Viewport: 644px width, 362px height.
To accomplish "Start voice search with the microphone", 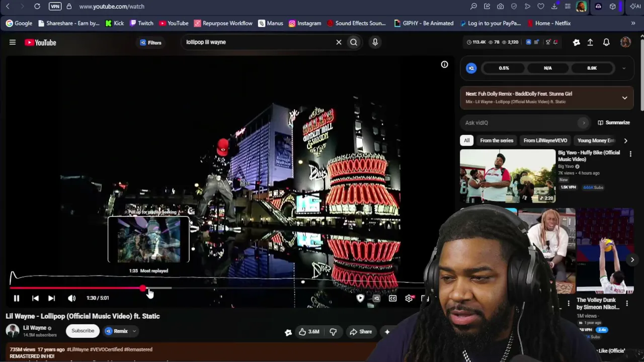I will (375, 42).
